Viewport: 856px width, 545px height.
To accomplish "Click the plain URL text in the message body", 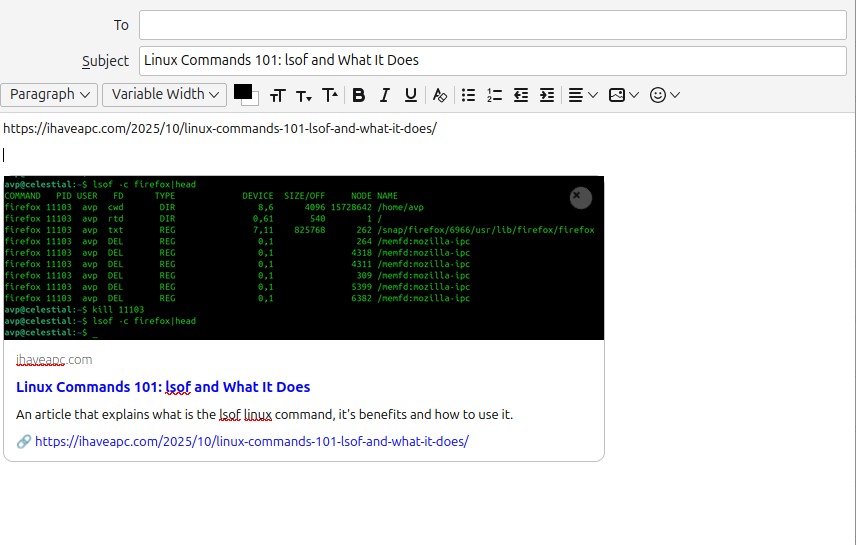I will [x=219, y=129].
